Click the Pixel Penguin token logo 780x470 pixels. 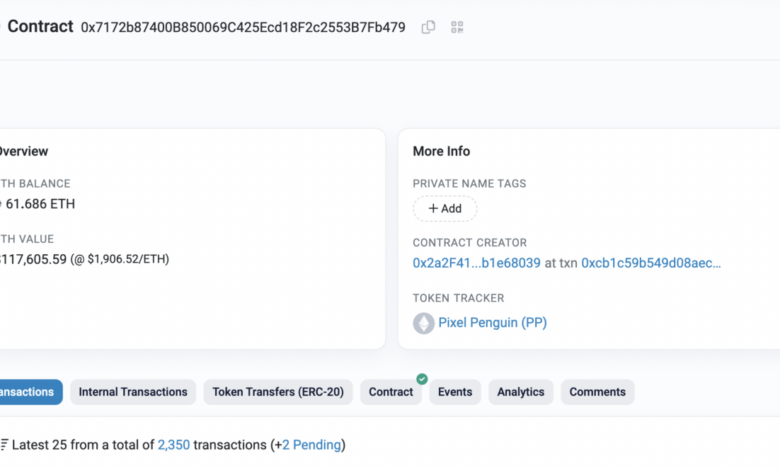point(424,323)
